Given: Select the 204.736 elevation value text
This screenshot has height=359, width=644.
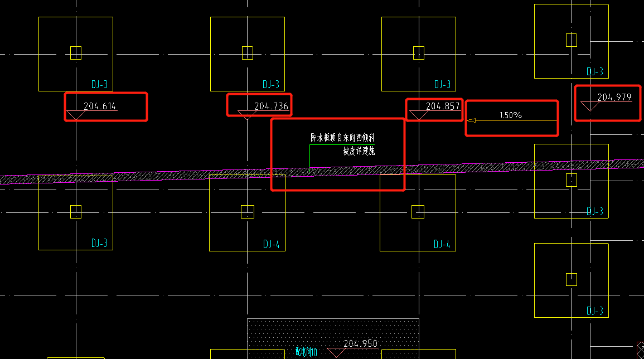Looking at the screenshot, I should 271,106.
